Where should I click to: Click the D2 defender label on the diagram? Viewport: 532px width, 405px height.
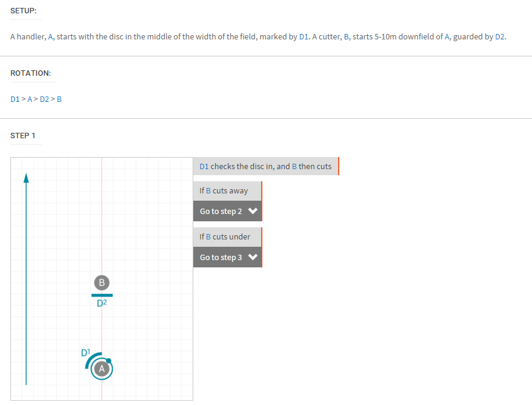(102, 303)
